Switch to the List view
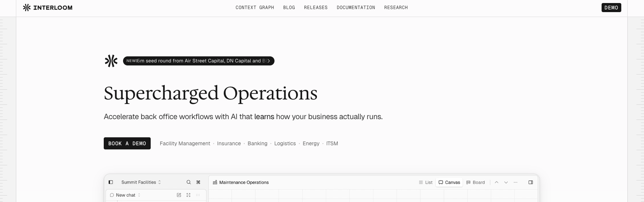Viewport: 644px width, 202px height. click(x=426, y=182)
